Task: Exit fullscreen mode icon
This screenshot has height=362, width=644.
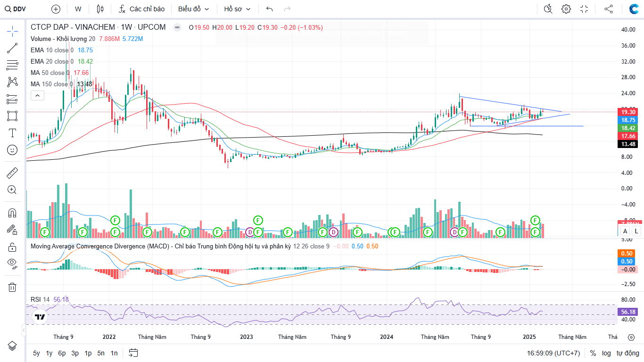Action: point(584,9)
